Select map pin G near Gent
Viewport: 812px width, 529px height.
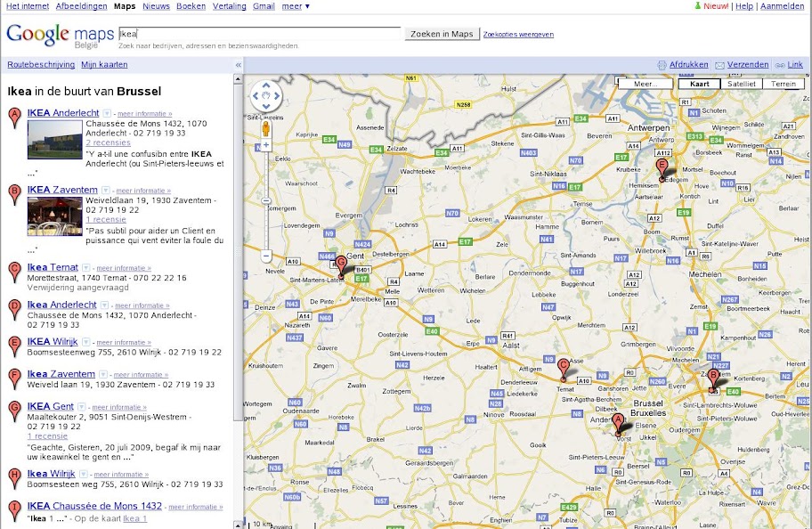[341, 267]
